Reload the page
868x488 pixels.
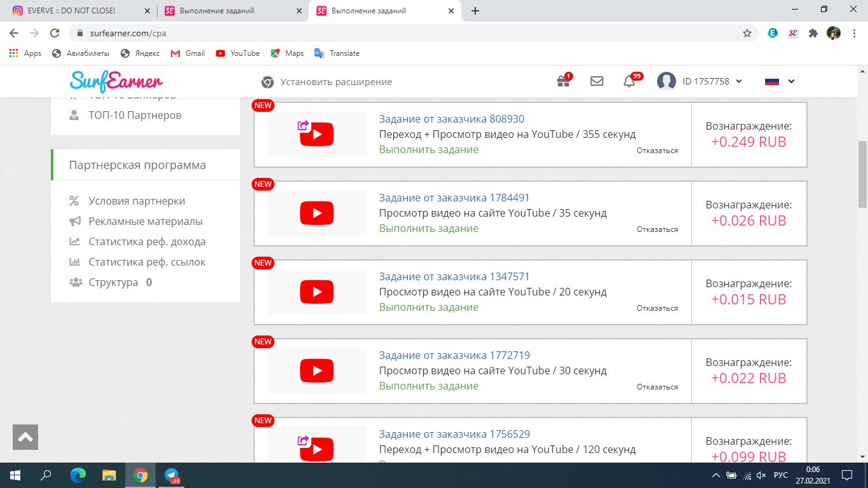(55, 33)
